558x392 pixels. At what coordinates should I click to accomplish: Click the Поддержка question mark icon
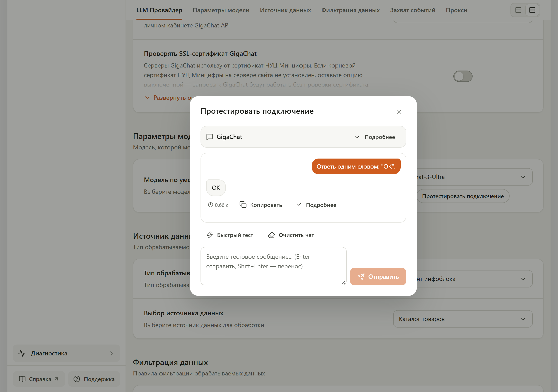77,379
